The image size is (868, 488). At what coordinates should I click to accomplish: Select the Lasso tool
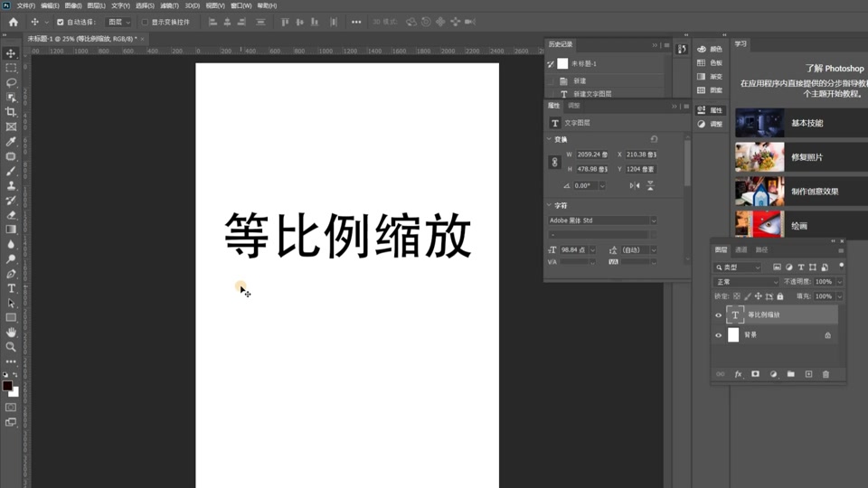point(11,82)
